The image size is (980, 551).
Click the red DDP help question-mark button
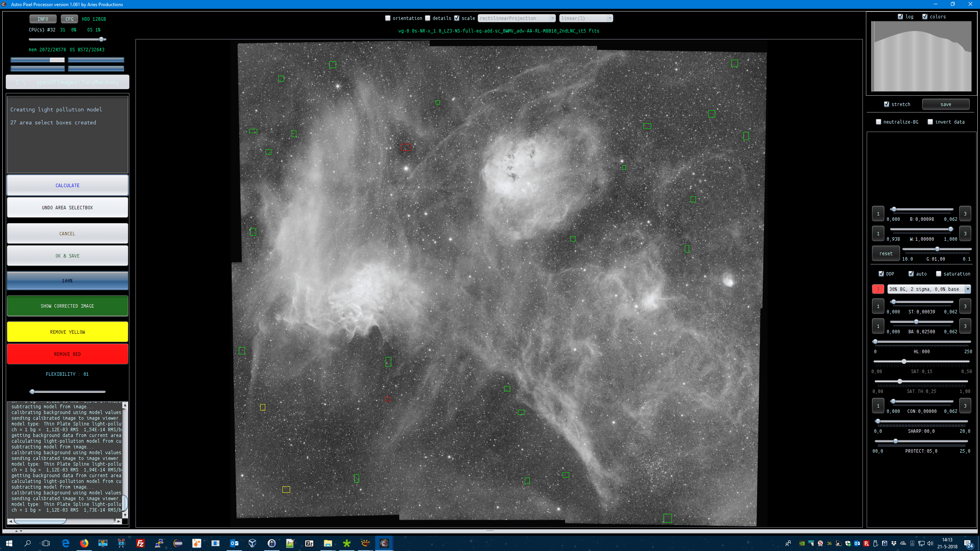point(878,289)
